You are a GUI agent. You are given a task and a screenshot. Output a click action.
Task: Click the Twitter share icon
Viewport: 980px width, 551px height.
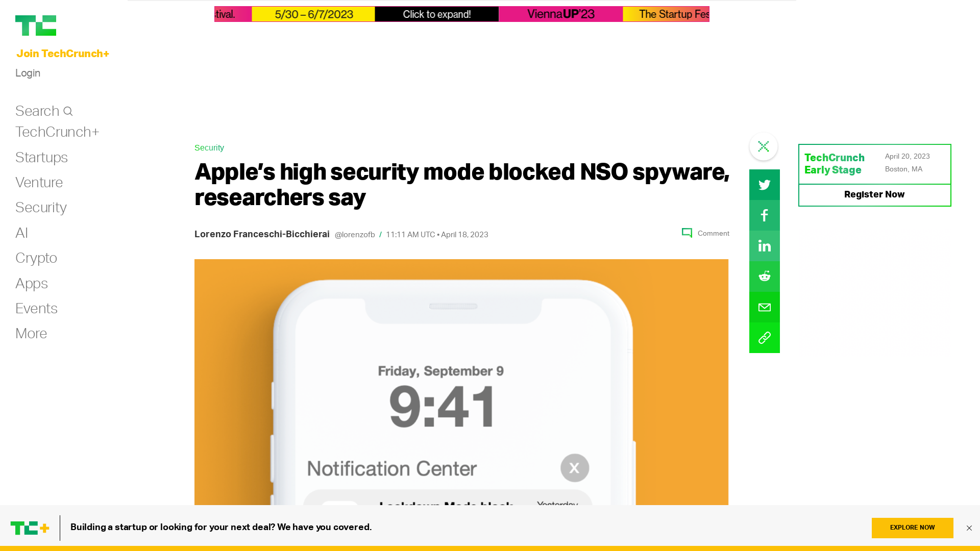tap(765, 184)
